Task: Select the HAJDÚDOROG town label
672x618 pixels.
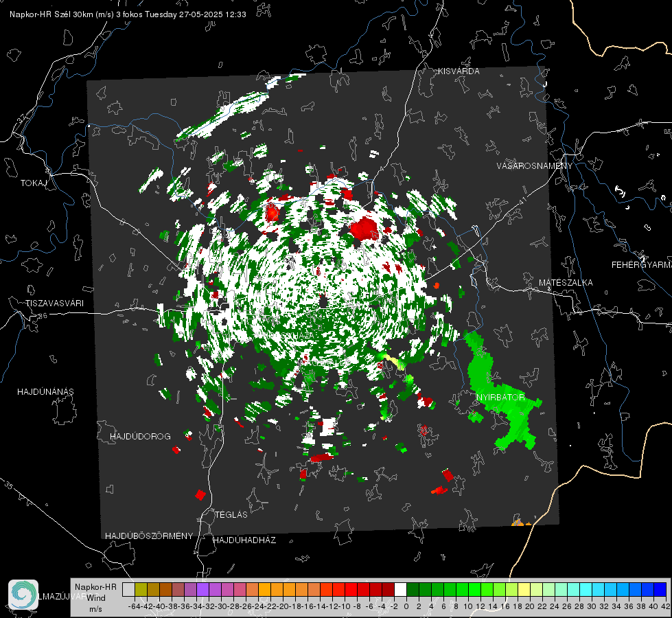Action: [x=140, y=436]
